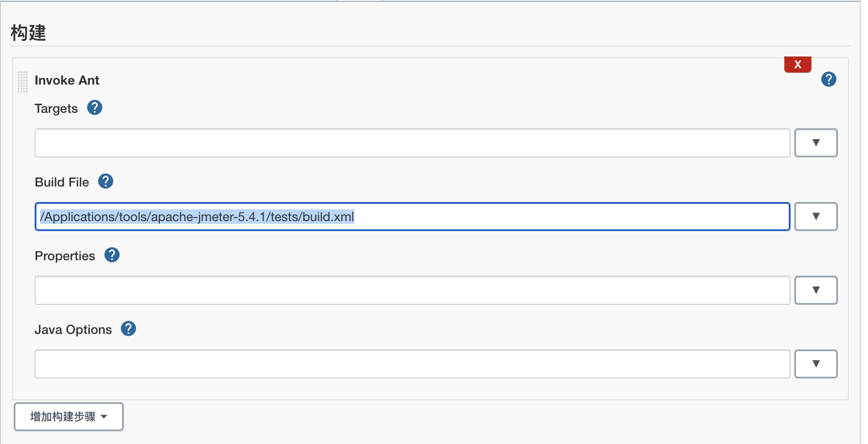Open Java Options help icon
The width and height of the screenshot is (868, 444).
click(x=128, y=329)
